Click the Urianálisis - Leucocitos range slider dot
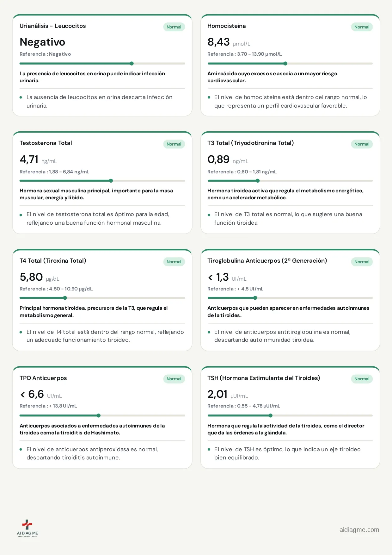Image resolution: width=392 pixels, height=555 pixels. [x=132, y=64]
